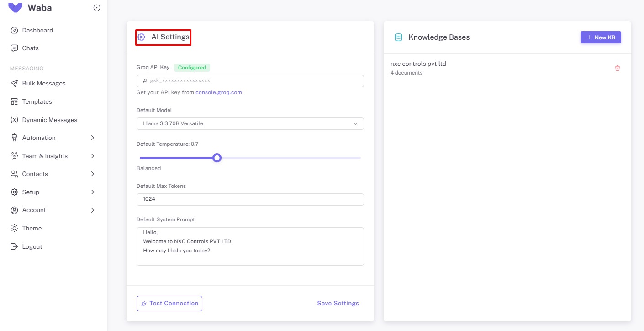644x331 pixels.
Task: Click the Waba logo icon
Action: [x=15, y=7]
